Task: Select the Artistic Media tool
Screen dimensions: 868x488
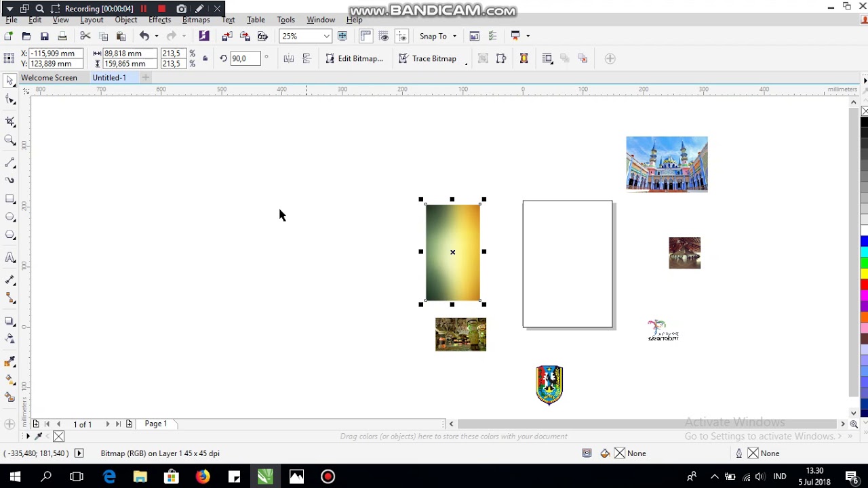Action: pos(10,180)
